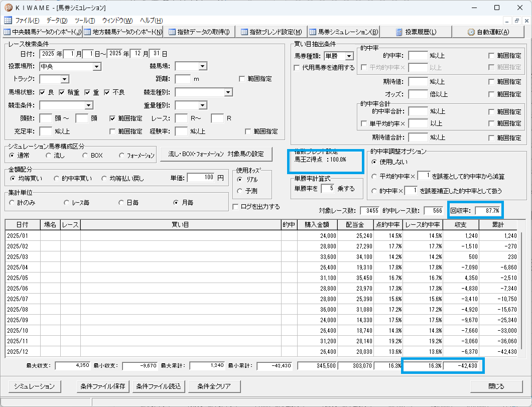The height and width of the screenshot is (407, 532).
Task: Open the ファイル menu
Action: coord(27,21)
